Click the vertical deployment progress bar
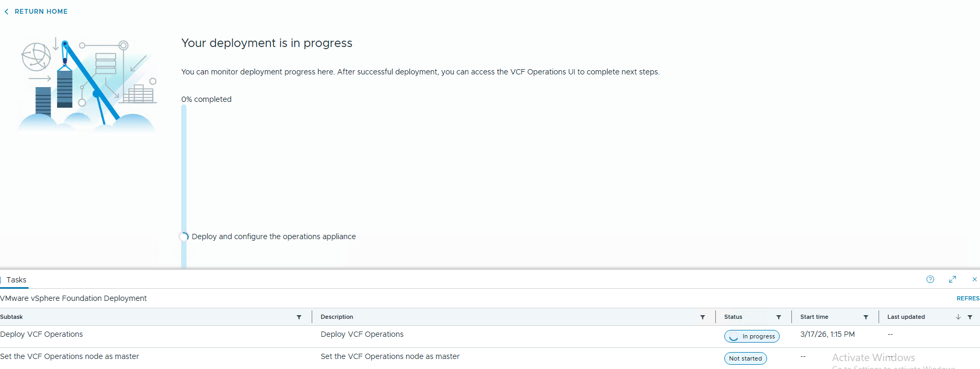 184,169
